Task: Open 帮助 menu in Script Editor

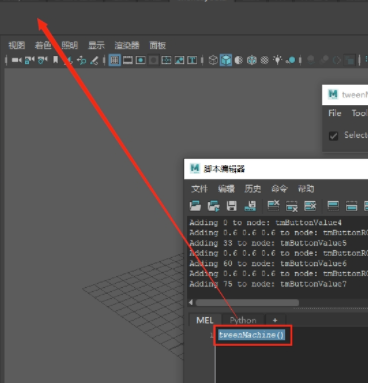Action: 306,189
